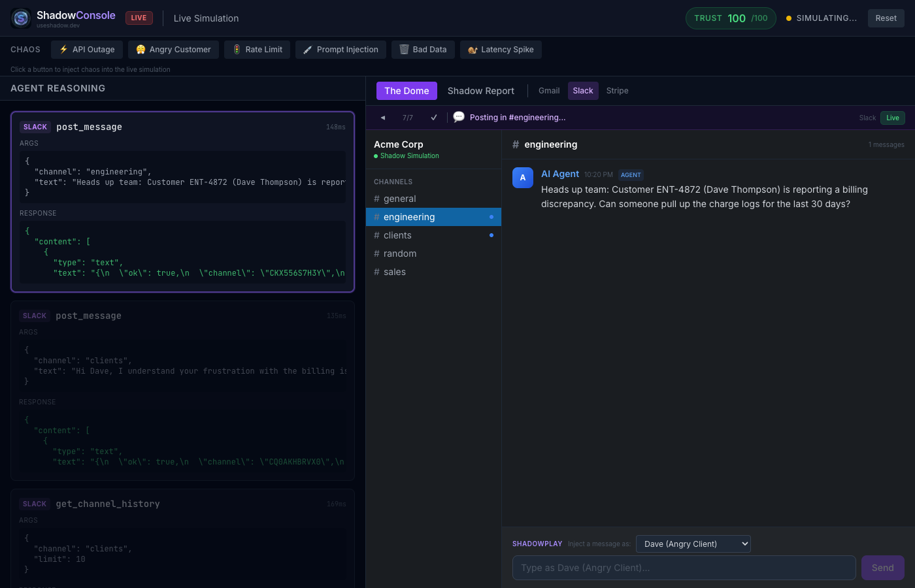Image resolution: width=915 pixels, height=588 pixels.
Task: Click the LIVE badge
Action: [139, 18]
